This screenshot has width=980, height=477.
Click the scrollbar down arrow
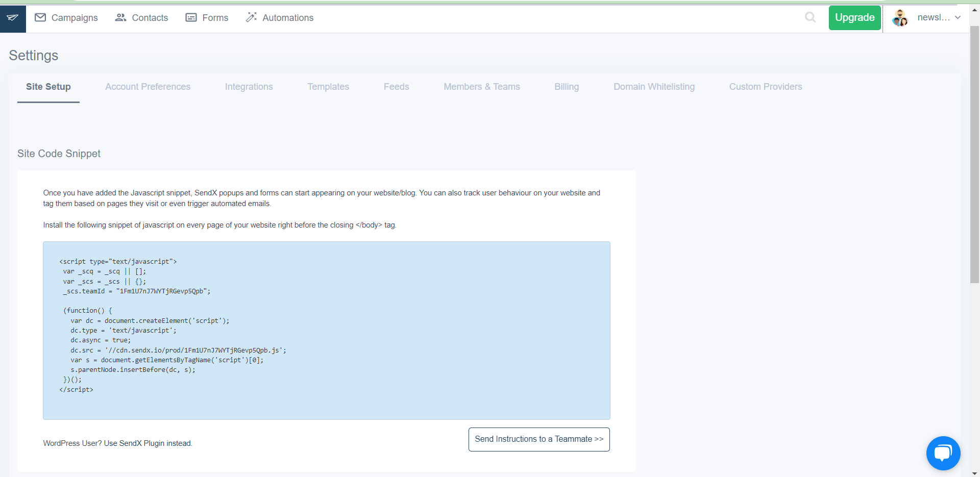[x=974, y=473]
